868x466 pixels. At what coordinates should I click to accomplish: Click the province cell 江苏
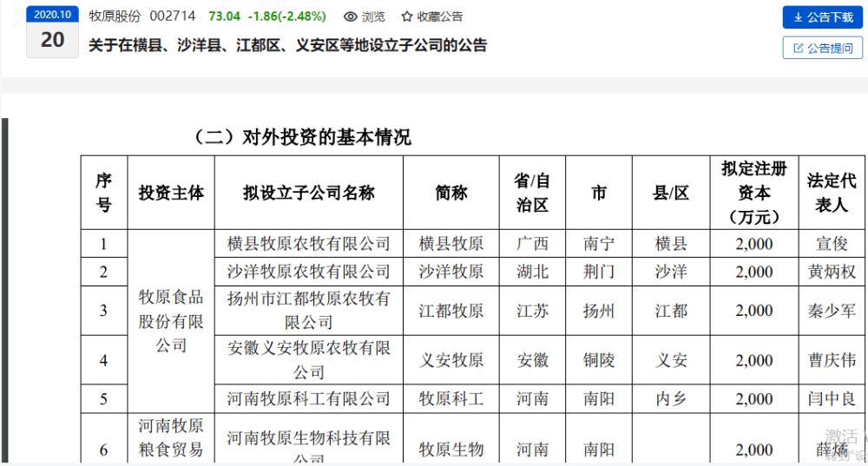coord(533,311)
